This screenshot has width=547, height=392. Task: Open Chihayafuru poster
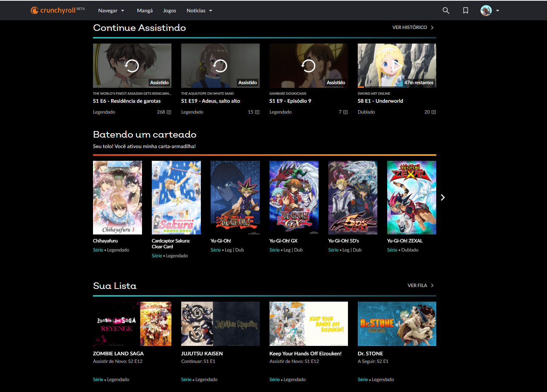pos(117,197)
